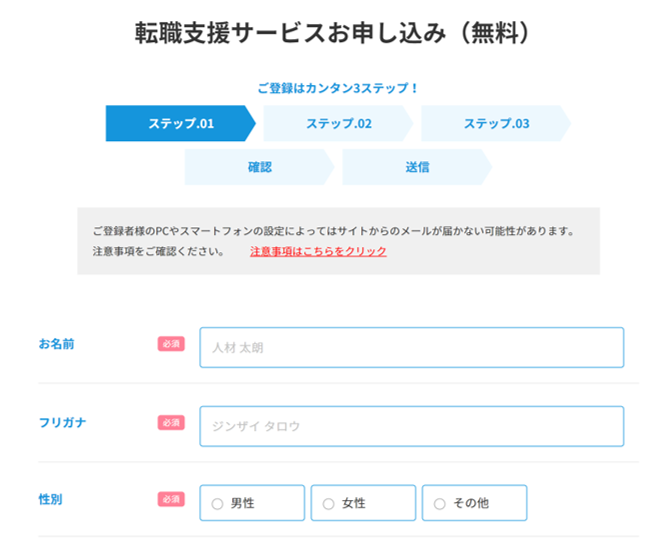Click the 性別 field label

(50, 499)
